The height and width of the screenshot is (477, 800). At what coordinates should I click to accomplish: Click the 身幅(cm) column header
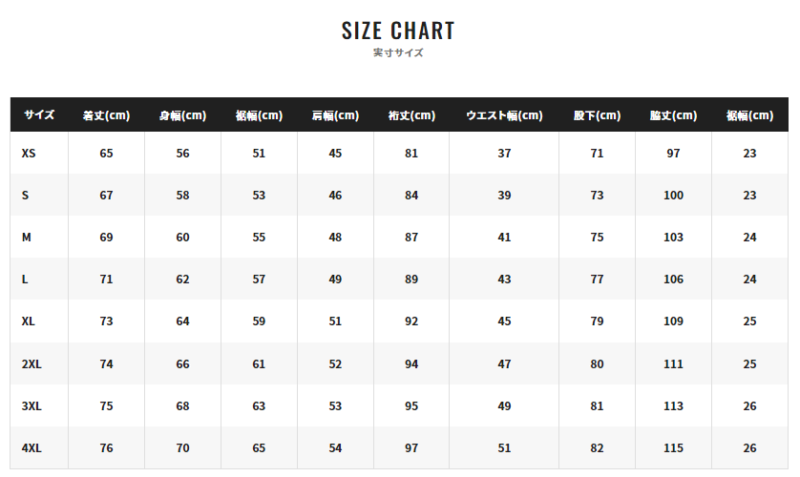coord(182,115)
